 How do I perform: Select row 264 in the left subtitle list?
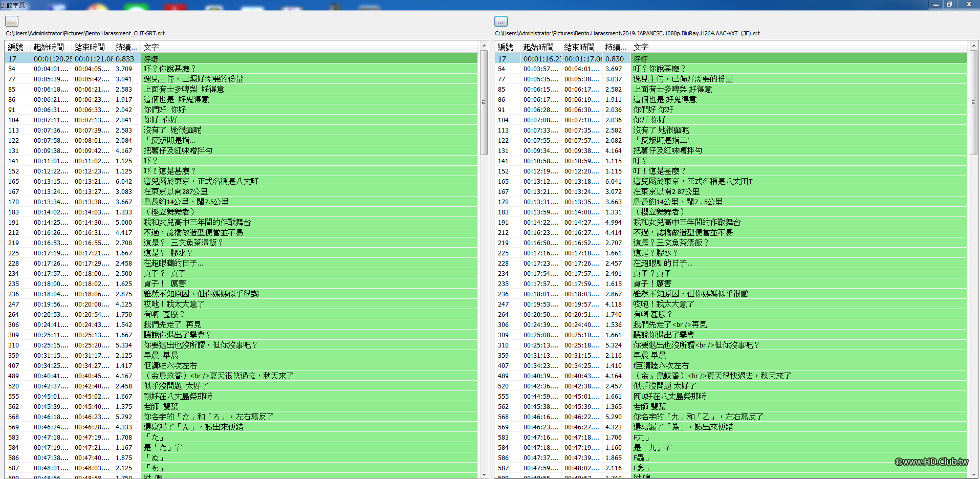point(242,315)
